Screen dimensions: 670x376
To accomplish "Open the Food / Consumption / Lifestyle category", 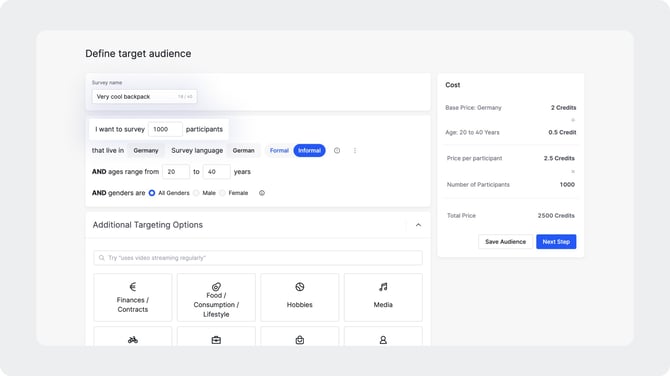I will [216, 297].
